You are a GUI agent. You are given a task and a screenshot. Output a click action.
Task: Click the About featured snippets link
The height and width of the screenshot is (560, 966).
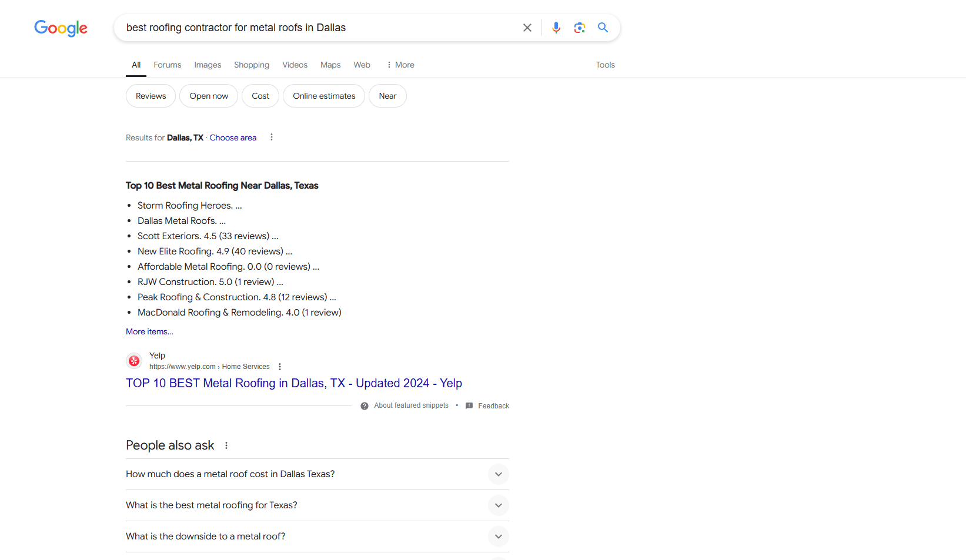pyautogui.click(x=411, y=406)
